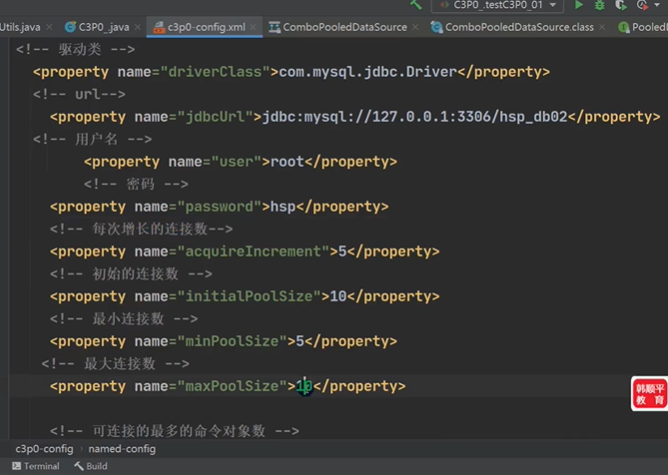Click the PooledD… interface icon
This screenshot has width=668, height=475.
point(623,28)
